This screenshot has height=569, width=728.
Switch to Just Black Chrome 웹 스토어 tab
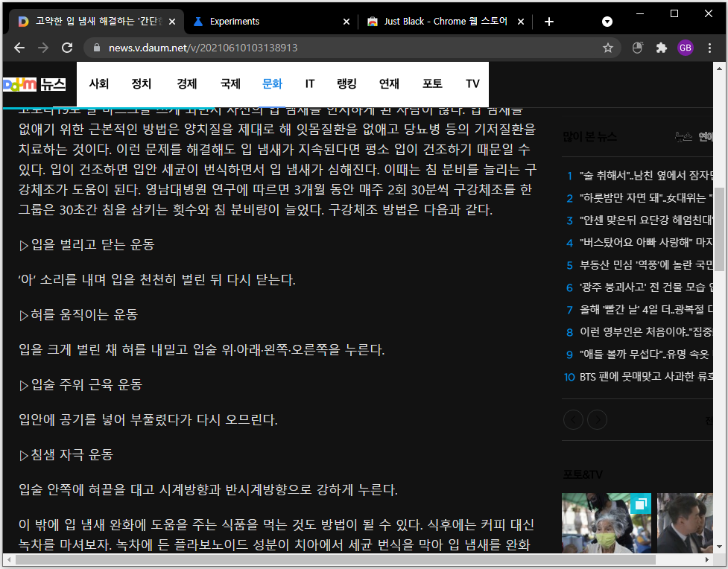point(446,22)
